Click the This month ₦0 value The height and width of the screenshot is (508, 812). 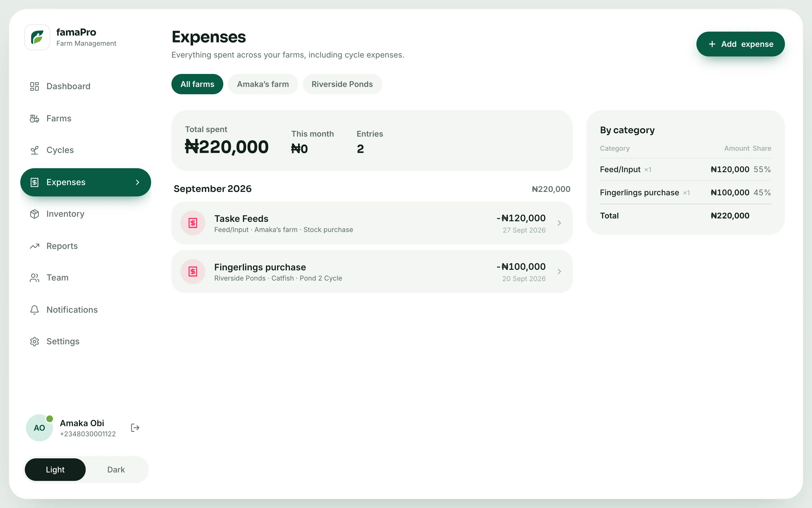[299, 149]
